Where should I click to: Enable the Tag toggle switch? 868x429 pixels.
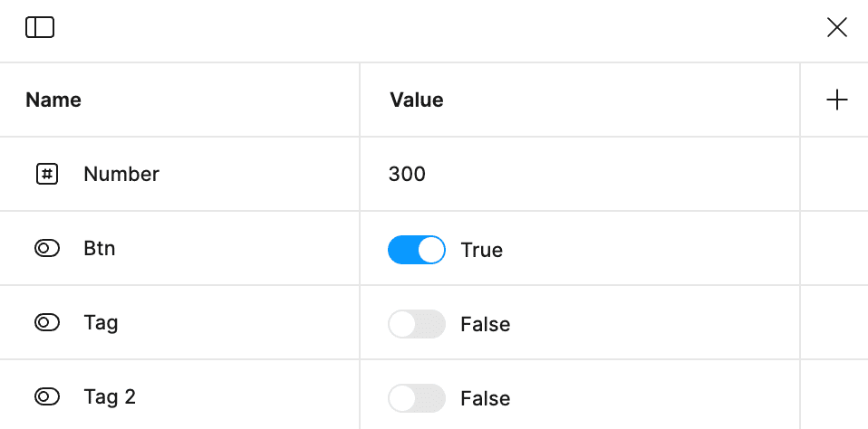click(417, 324)
